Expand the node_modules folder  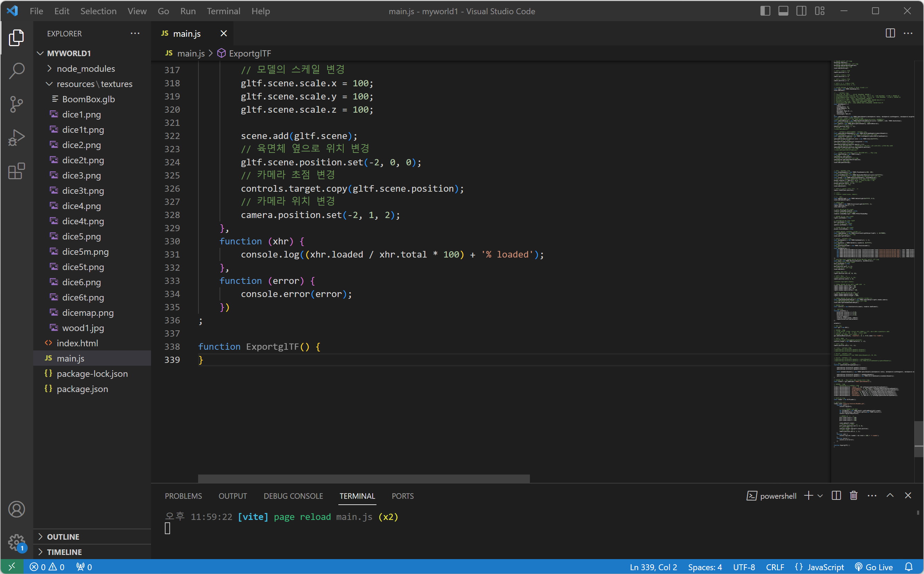tap(86, 69)
